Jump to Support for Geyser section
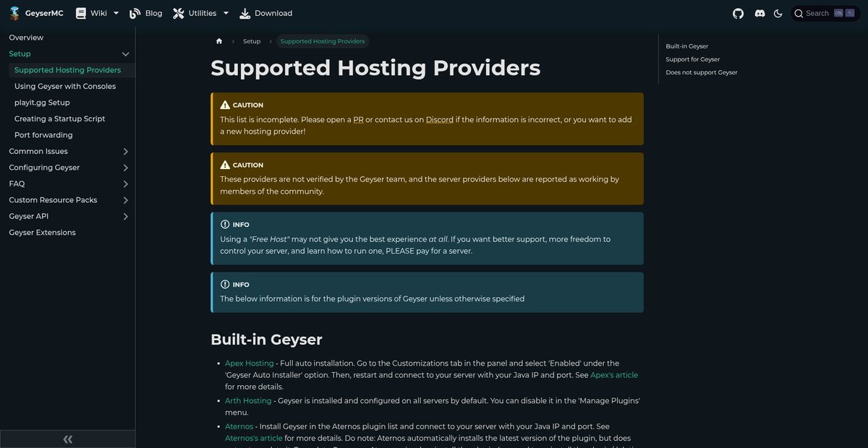The height and width of the screenshot is (448, 868). (x=693, y=59)
